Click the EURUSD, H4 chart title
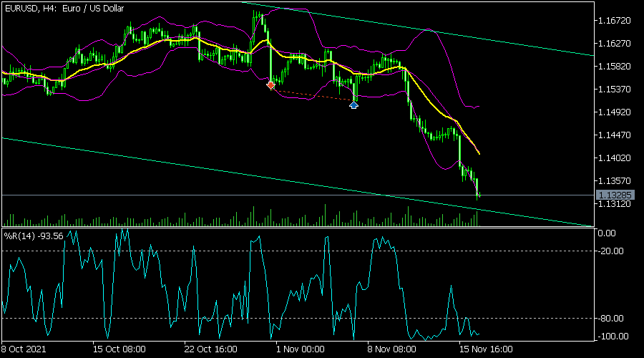Image resolution: width=644 pixels, height=358 pixels. 64,9
